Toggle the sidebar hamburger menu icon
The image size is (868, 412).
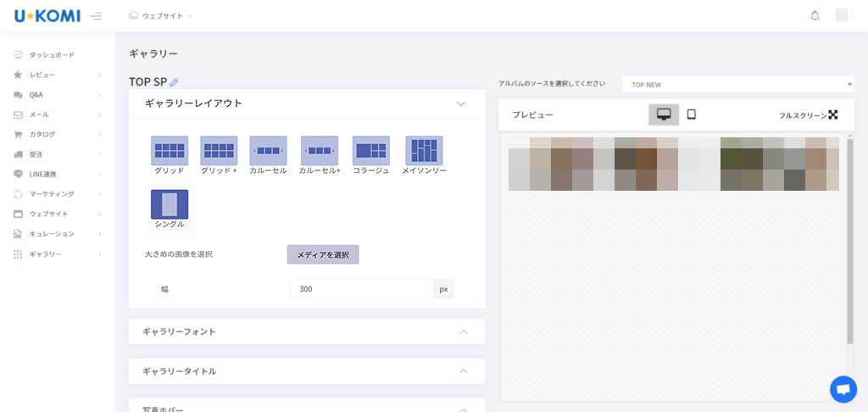tap(96, 16)
